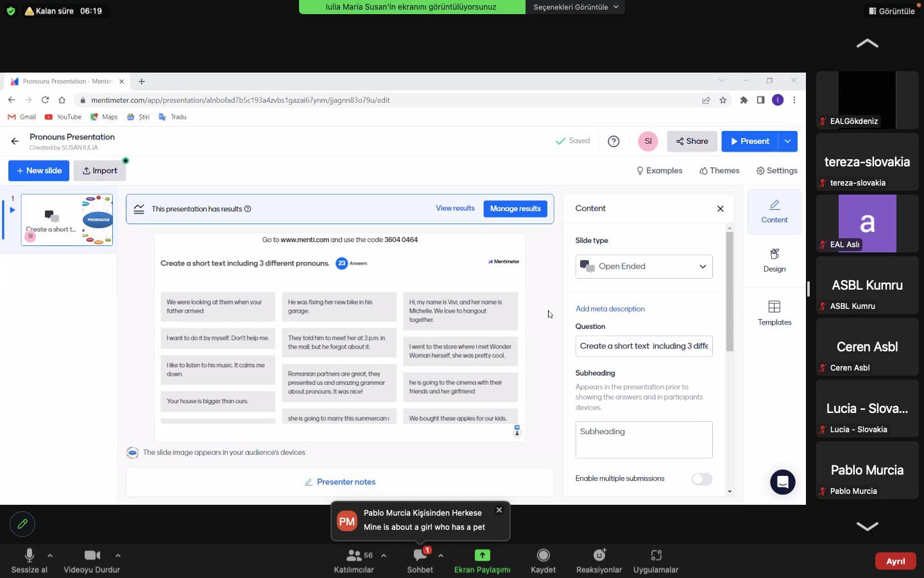The image size is (924, 578).
Task: Open Reaksiyonlar reactions in Zoom
Action: 599,560
